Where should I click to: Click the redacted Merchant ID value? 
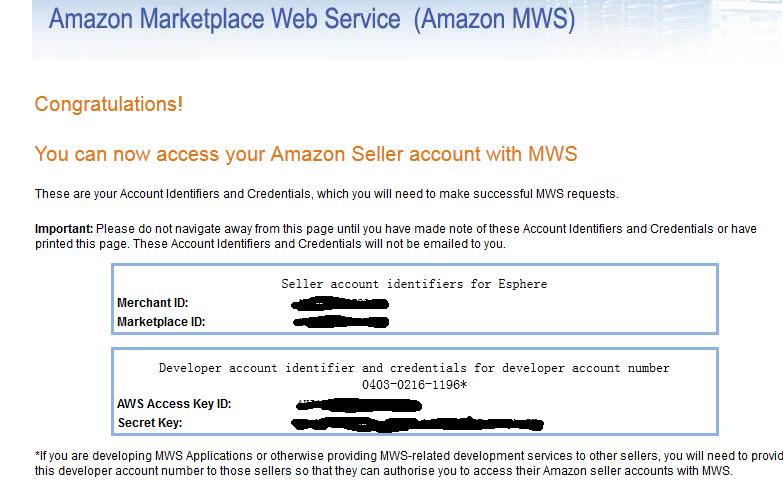340,303
